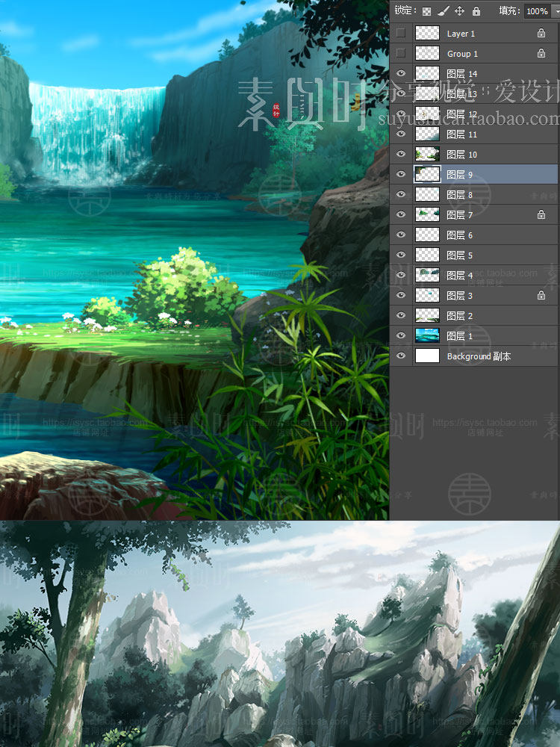The height and width of the screenshot is (747, 560).
Task: Select the layer named 图层 5
Action: 459,255
